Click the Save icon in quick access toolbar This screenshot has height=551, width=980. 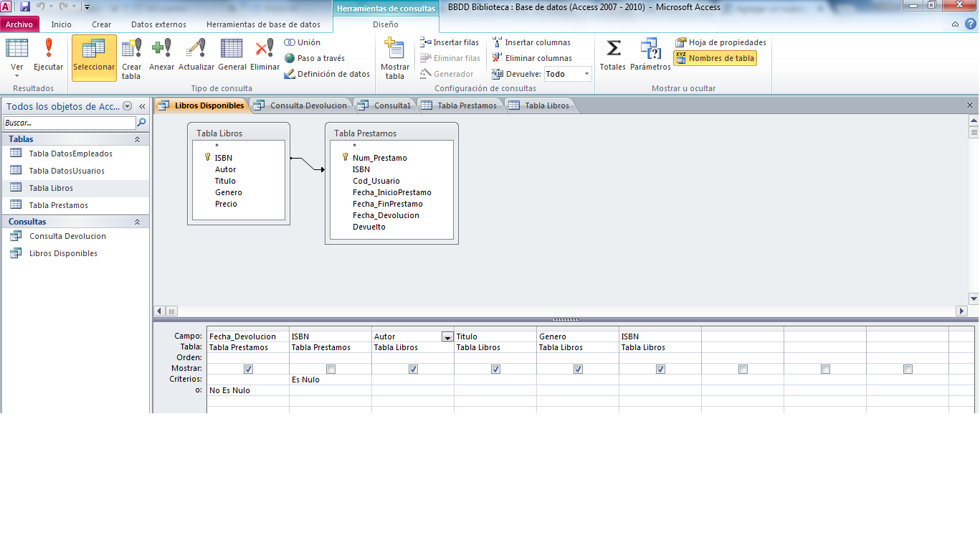[25, 6]
